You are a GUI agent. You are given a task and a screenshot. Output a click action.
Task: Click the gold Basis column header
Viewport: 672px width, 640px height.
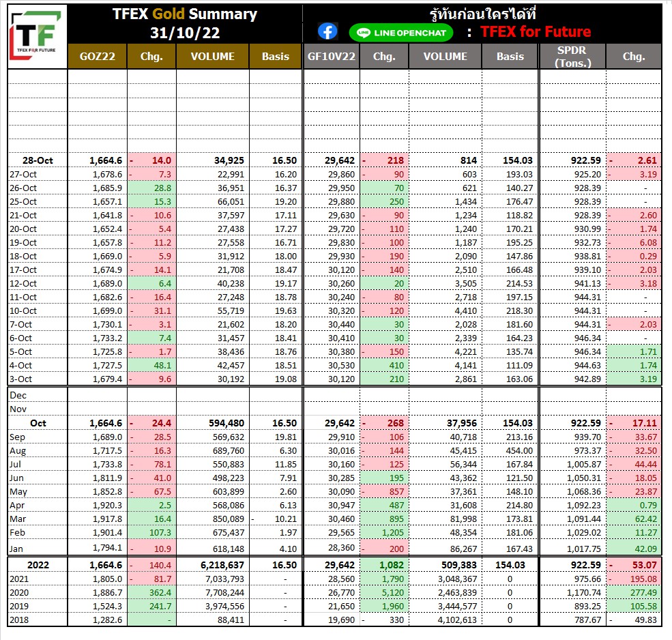pyautogui.click(x=275, y=57)
